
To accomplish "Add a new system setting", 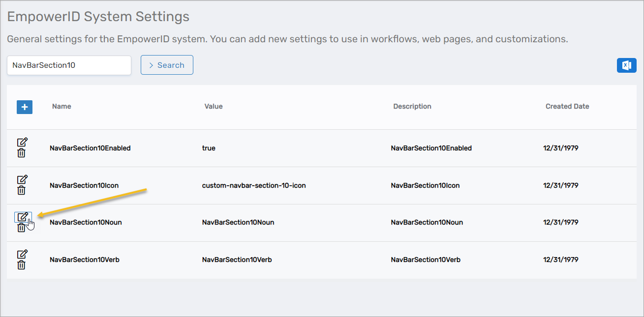I will (25, 107).
